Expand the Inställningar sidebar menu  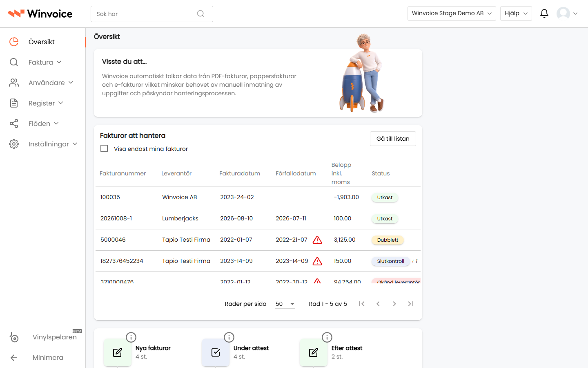[53, 144]
